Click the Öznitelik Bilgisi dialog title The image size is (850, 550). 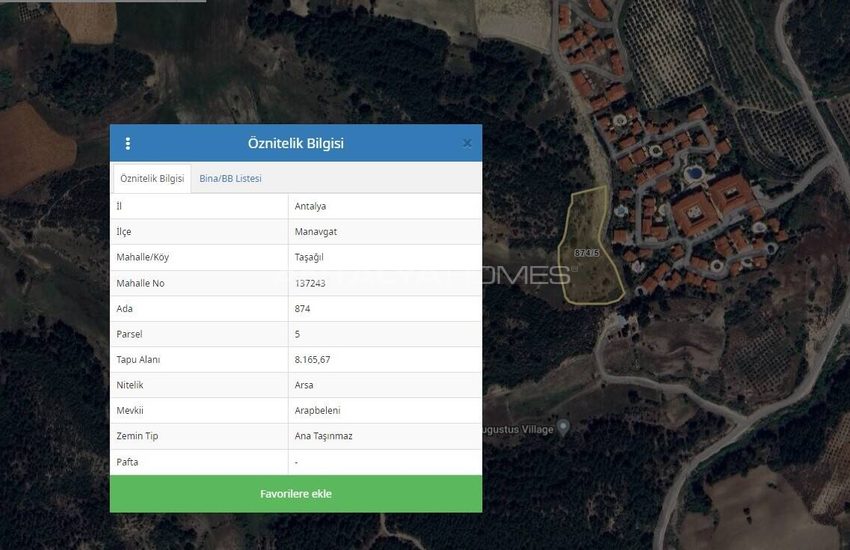(295, 143)
